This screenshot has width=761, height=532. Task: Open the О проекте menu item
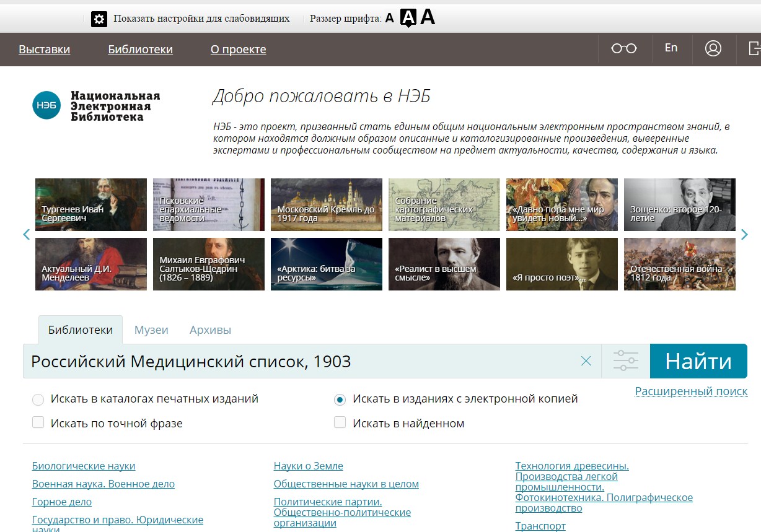[238, 50]
